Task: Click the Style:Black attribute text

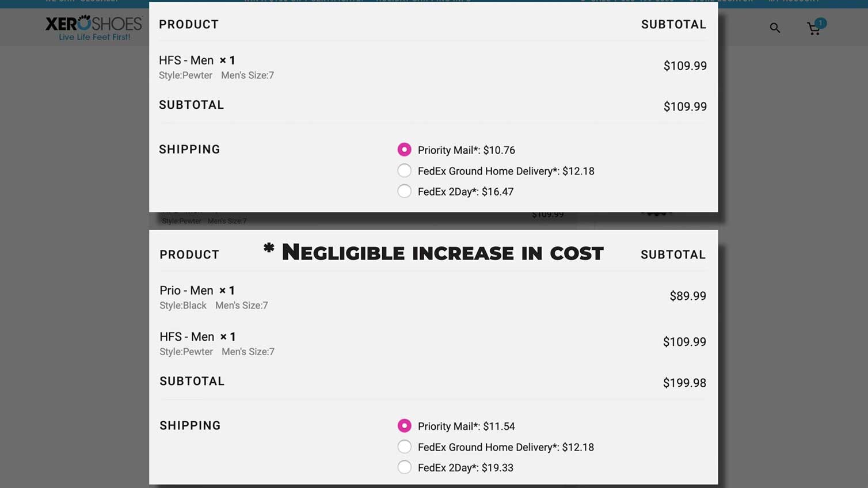Action: tap(182, 306)
